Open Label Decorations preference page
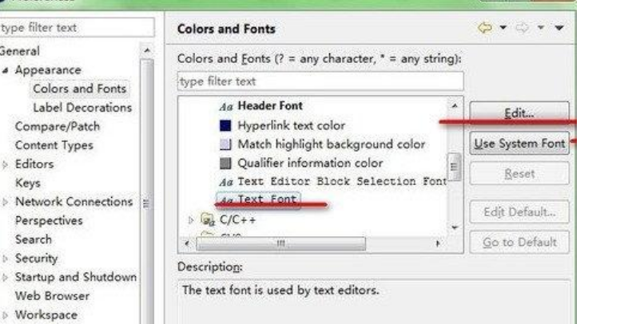The height and width of the screenshot is (324, 644). pos(82,108)
